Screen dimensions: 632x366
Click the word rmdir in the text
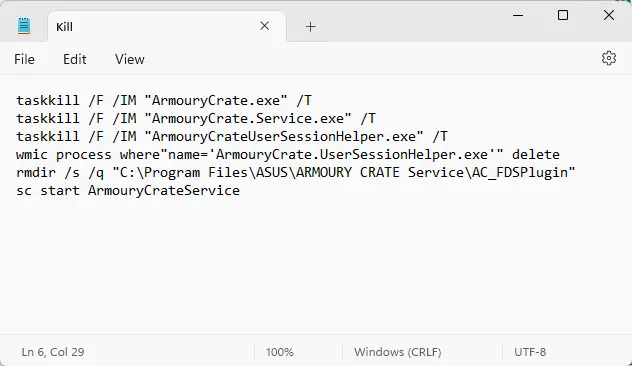pos(36,173)
